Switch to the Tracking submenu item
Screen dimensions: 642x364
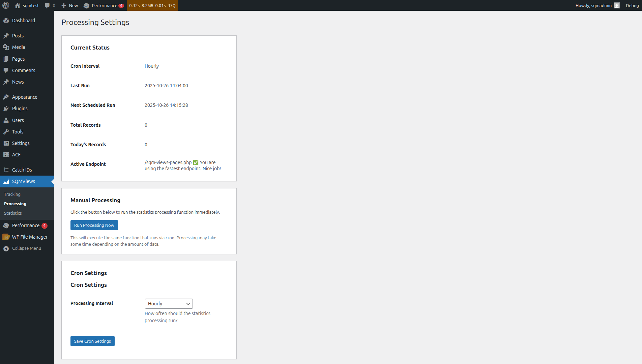click(12, 194)
